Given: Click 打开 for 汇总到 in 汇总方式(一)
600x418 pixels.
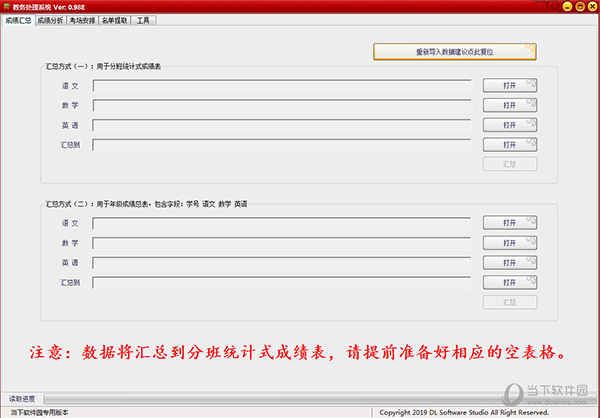Looking at the screenshot, I should 510,145.
